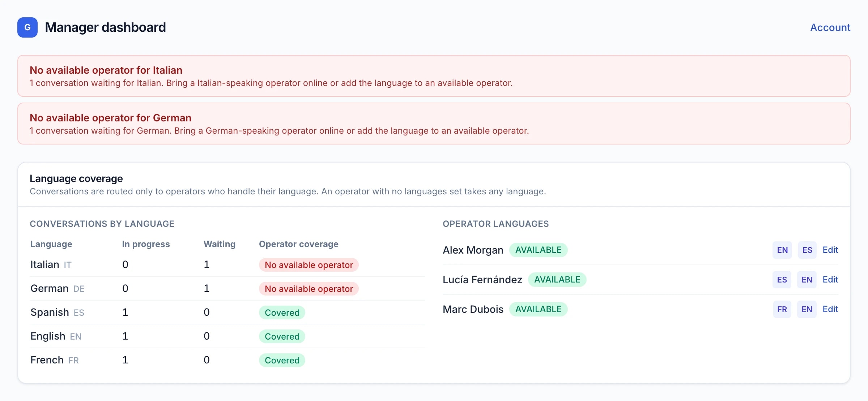Click Alex Morgan's AVAILABLE status badge

pyautogui.click(x=538, y=250)
